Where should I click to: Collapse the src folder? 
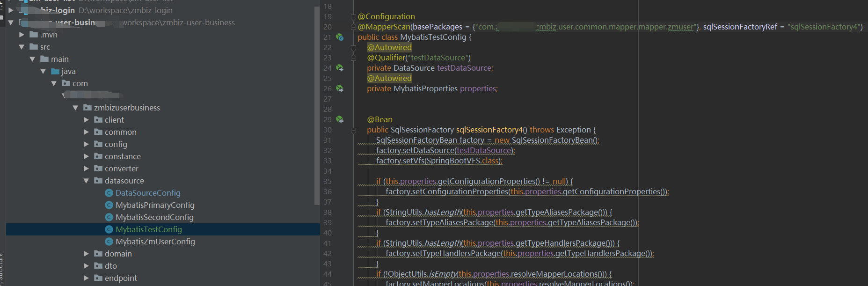(x=22, y=47)
